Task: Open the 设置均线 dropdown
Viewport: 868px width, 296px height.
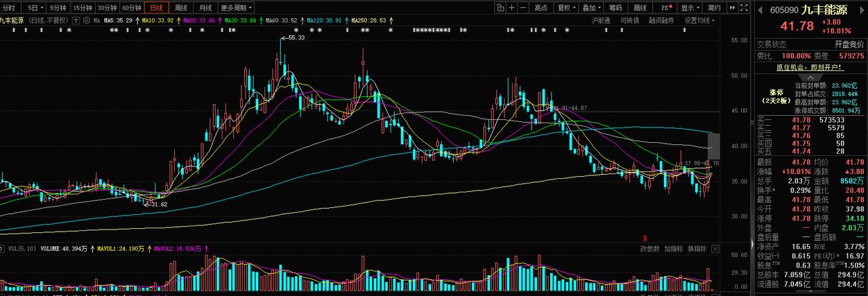Action: pyautogui.click(x=700, y=20)
